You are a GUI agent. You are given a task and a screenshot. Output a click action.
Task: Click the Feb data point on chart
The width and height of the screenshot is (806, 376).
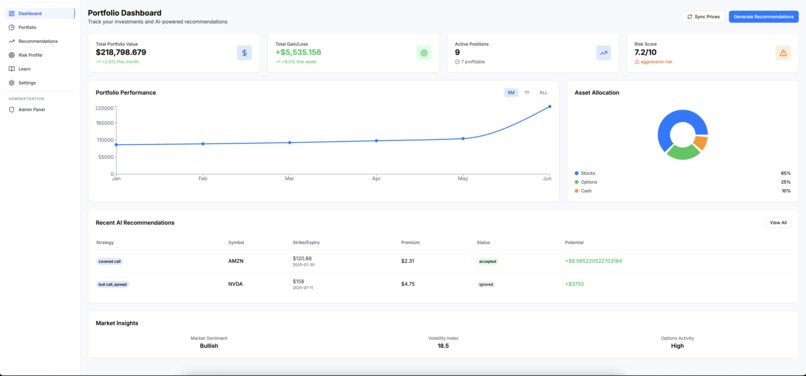(203, 144)
